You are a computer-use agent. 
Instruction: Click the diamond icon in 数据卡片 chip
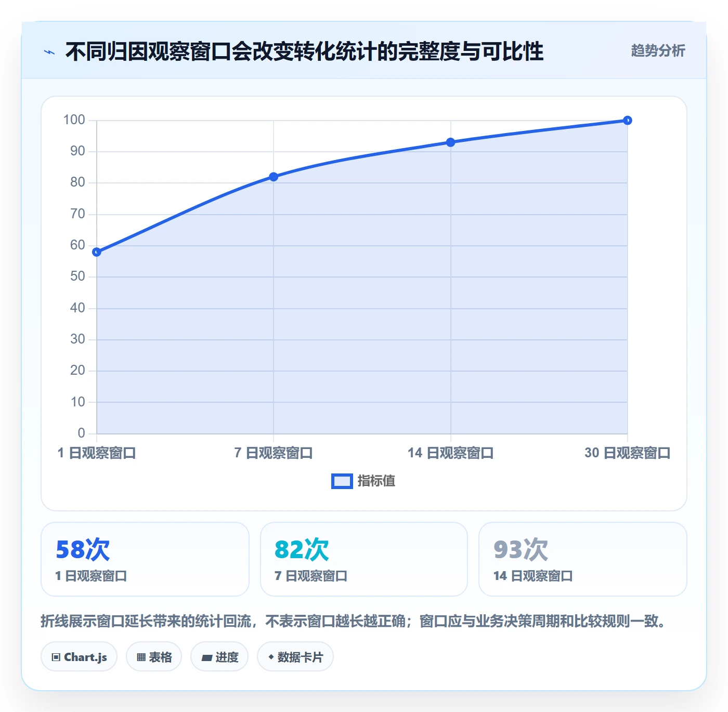271,657
